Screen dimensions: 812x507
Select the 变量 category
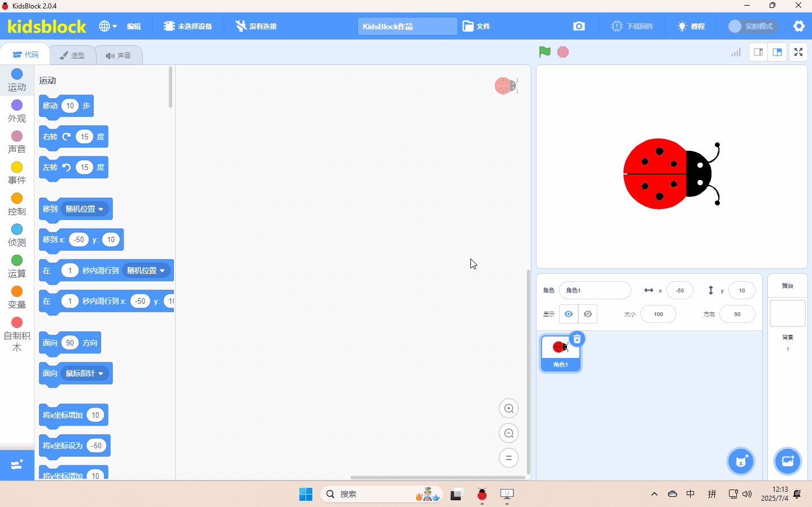tap(17, 298)
